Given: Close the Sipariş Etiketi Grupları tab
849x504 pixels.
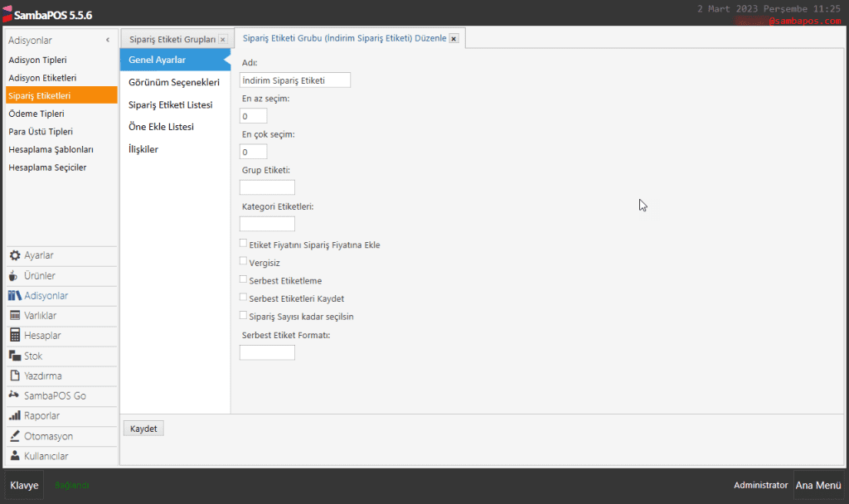Looking at the screenshot, I should coord(222,39).
